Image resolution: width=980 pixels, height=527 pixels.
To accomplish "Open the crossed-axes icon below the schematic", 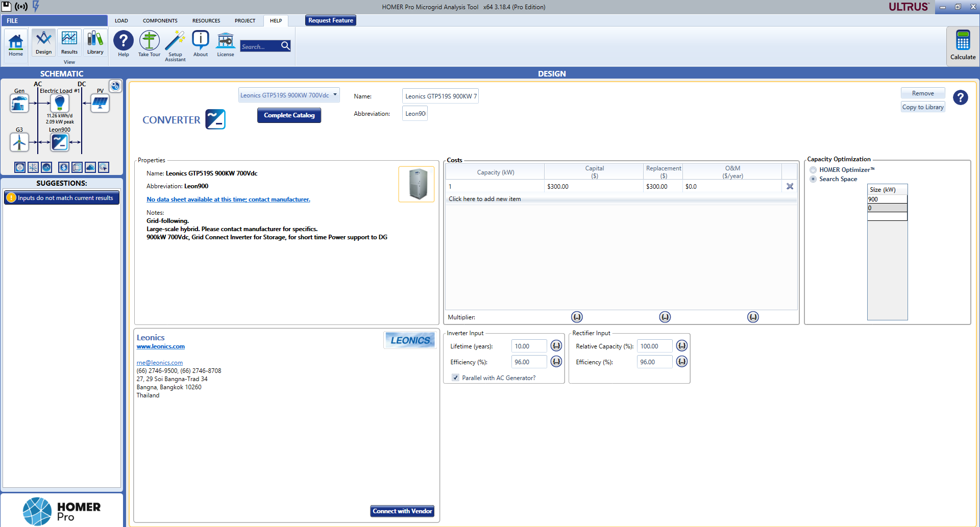I will pyautogui.click(x=33, y=167).
